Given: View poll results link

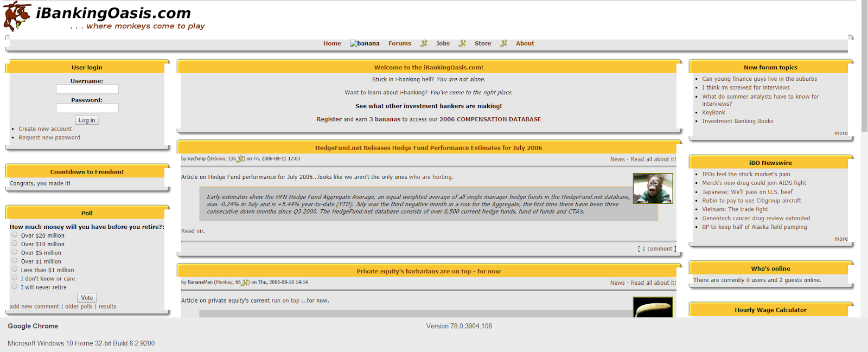Looking at the screenshot, I should pos(107,306).
